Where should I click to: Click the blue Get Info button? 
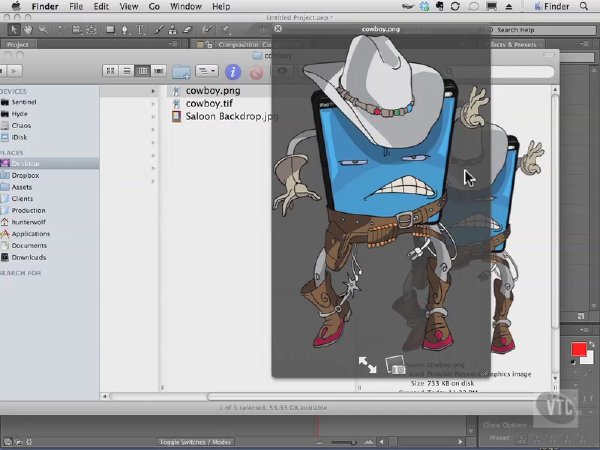tap(233, 72)
